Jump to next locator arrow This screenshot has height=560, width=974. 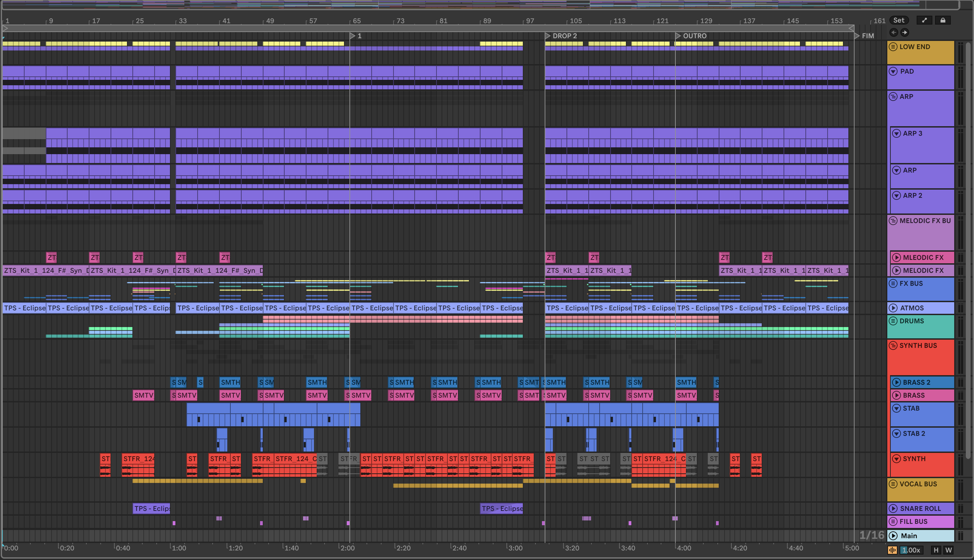(905, 32)
